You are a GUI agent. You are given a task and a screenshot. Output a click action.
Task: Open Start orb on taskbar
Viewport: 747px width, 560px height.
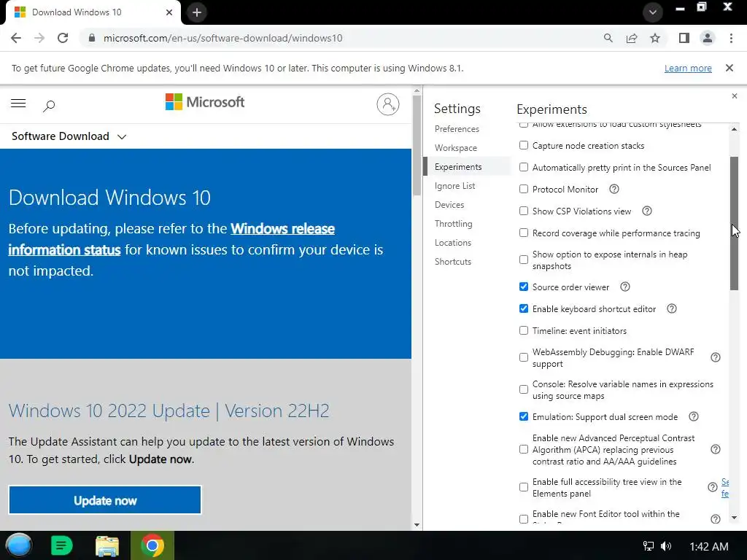click(19, 545)
